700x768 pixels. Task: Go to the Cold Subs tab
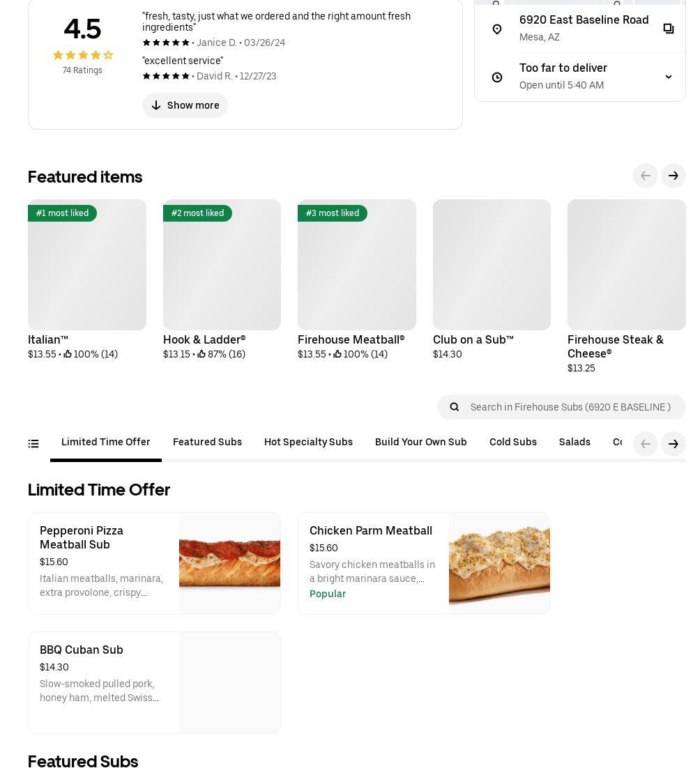point(512,442)
